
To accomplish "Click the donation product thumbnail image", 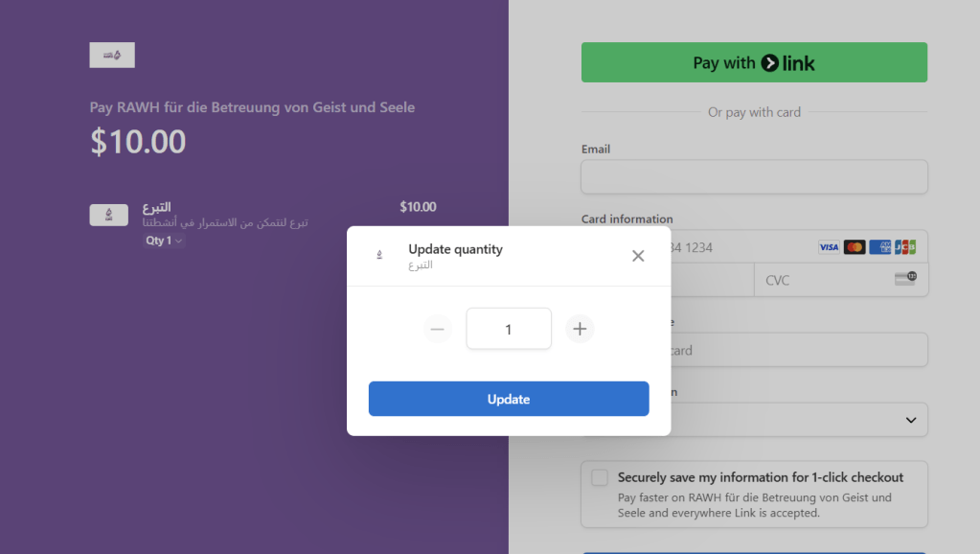I will 108,215.
